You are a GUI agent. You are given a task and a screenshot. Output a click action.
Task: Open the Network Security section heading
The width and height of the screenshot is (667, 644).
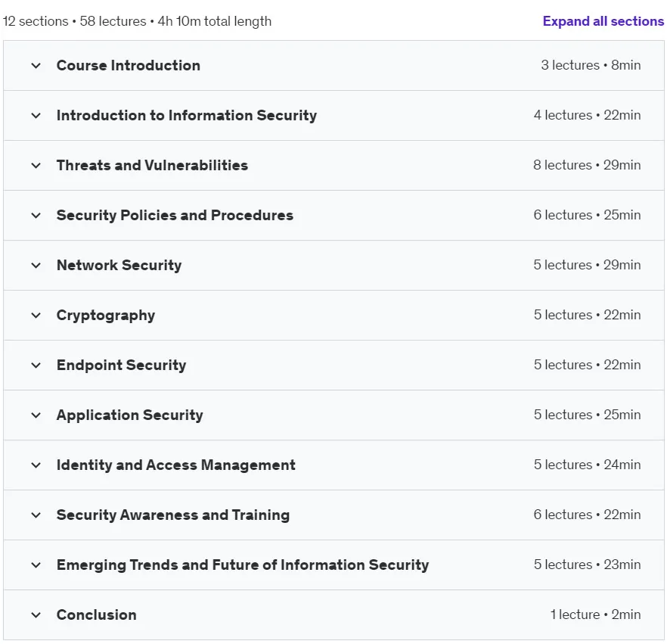click(119, 265)
